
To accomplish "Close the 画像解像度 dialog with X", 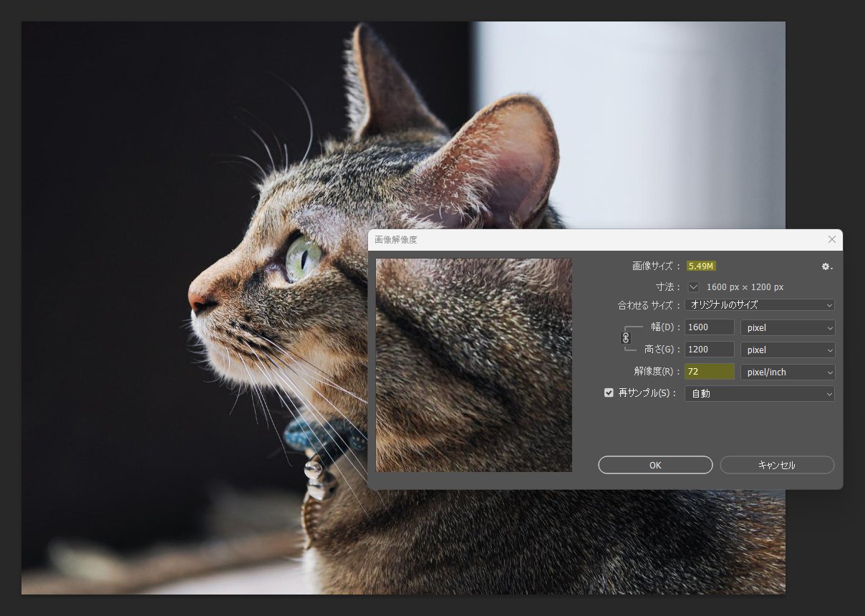I will (831, 239).
